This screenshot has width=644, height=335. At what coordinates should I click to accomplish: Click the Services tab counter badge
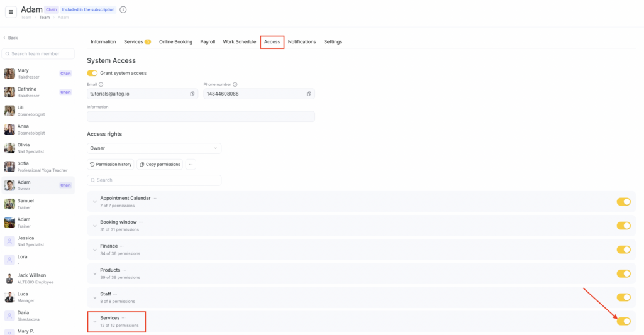coord(148,42)
